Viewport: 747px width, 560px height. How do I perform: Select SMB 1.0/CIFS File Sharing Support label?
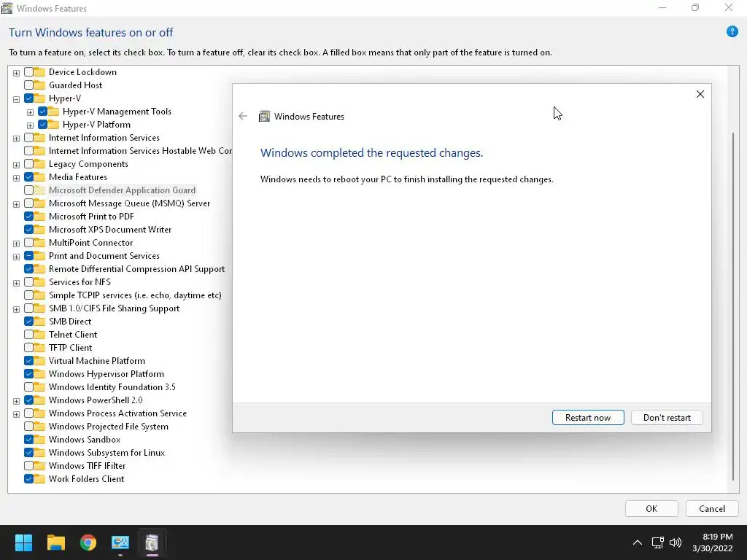[x=114, y=308]
